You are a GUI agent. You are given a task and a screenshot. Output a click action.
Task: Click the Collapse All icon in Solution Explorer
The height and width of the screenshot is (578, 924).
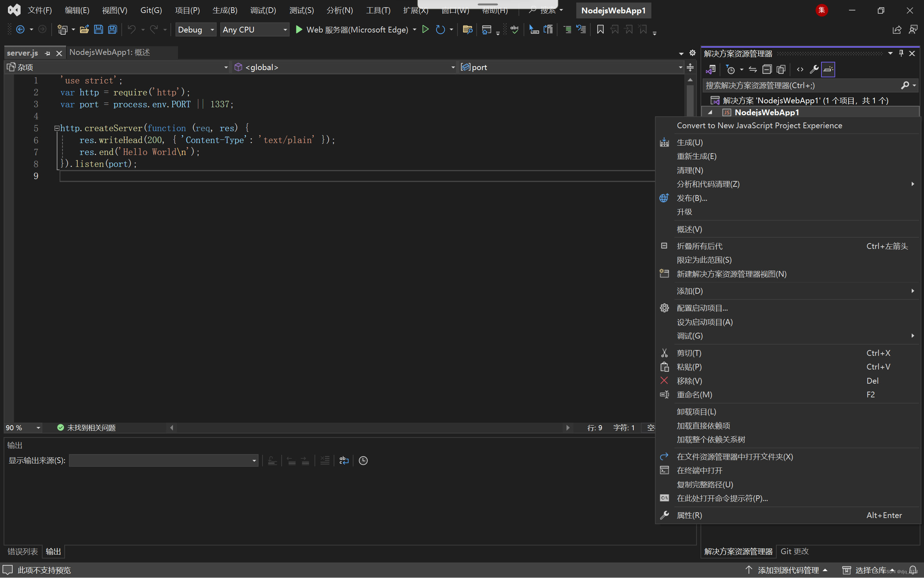767,70
